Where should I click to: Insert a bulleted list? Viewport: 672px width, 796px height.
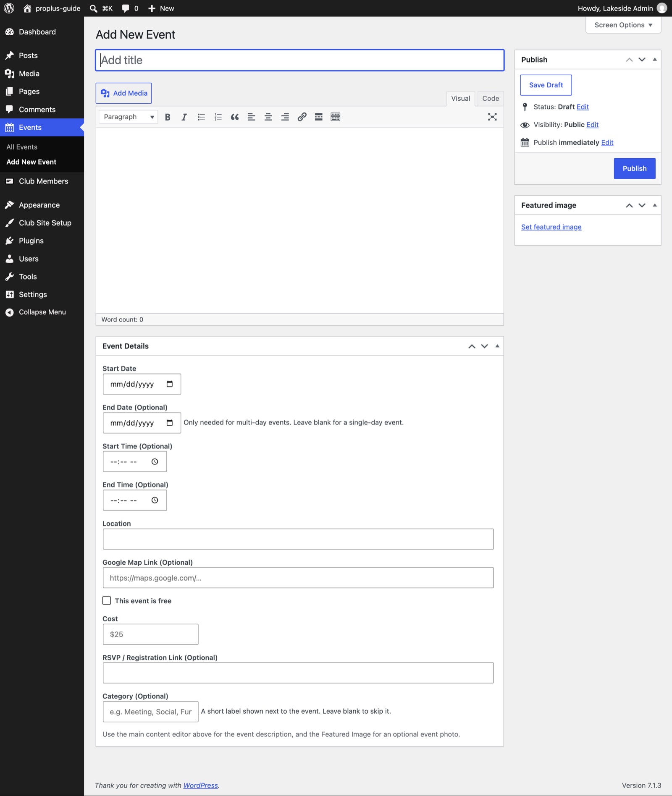click(x=201, y=117)
